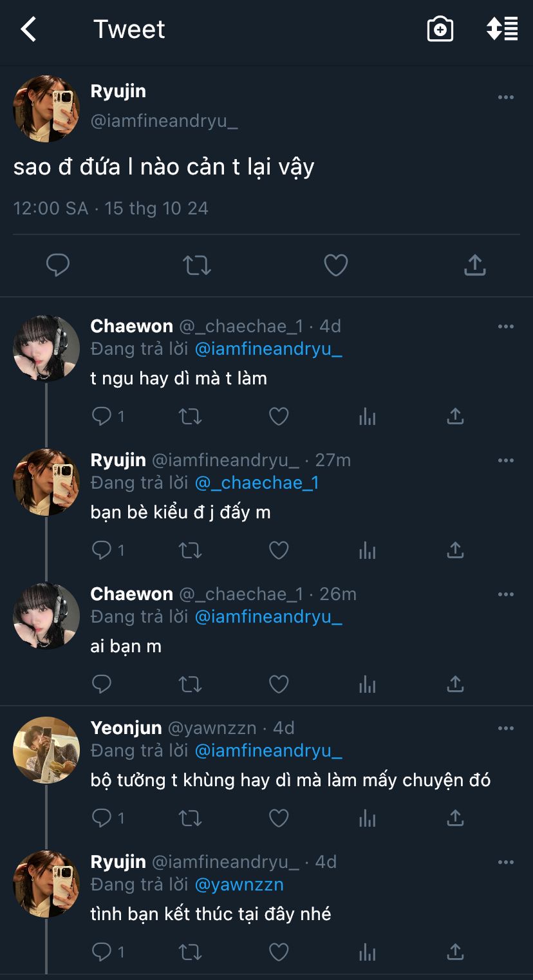Open Yeonjun's profile picture
This screenshot has height=980, width=533.
click(x=46, y=749)
